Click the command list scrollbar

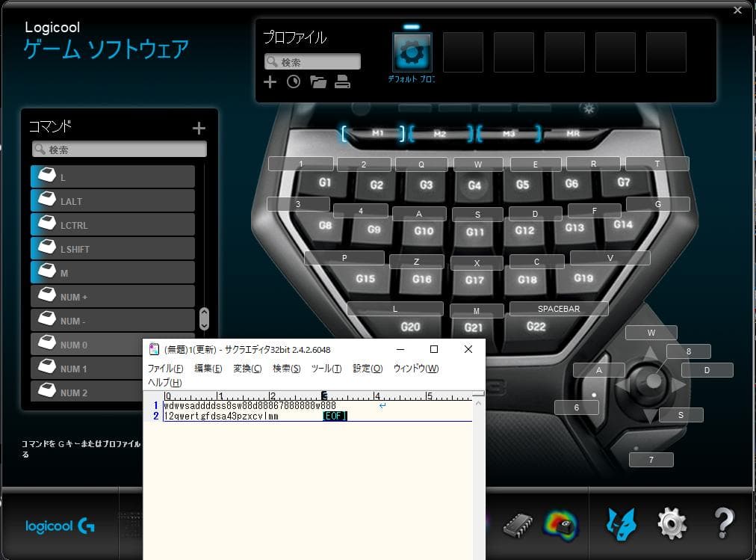(204, 319)
